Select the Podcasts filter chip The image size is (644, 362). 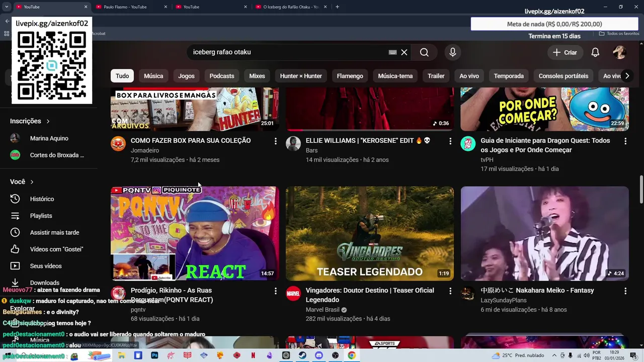click(x=222, y=76)
